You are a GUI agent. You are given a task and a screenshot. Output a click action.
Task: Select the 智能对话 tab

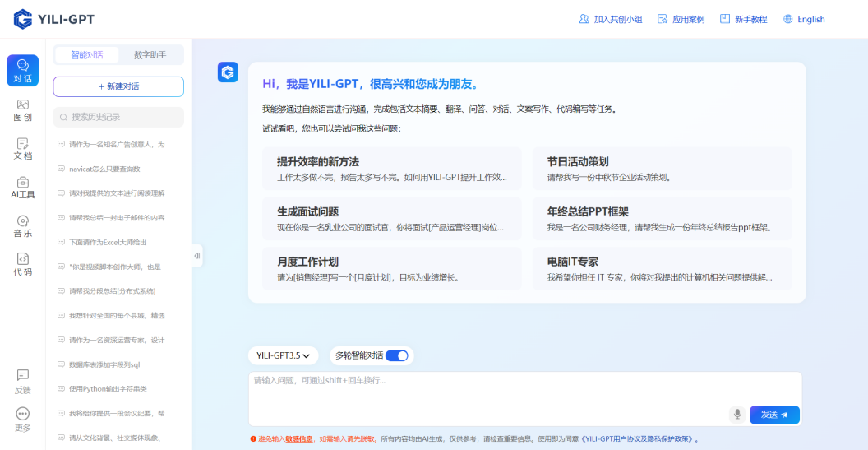click(87, 55)
